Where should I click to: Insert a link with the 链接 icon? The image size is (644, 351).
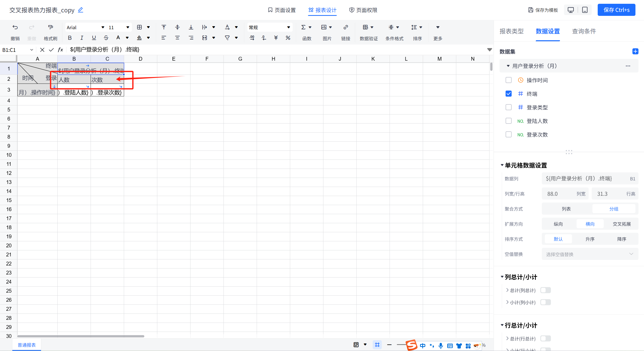[x=346, y=27]
